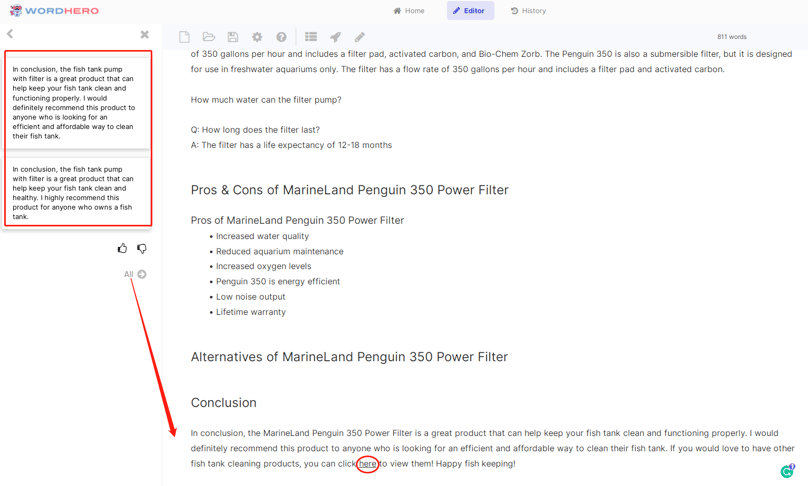
Task: Like the output with thumbs up
Action: [x=122, y=248]
